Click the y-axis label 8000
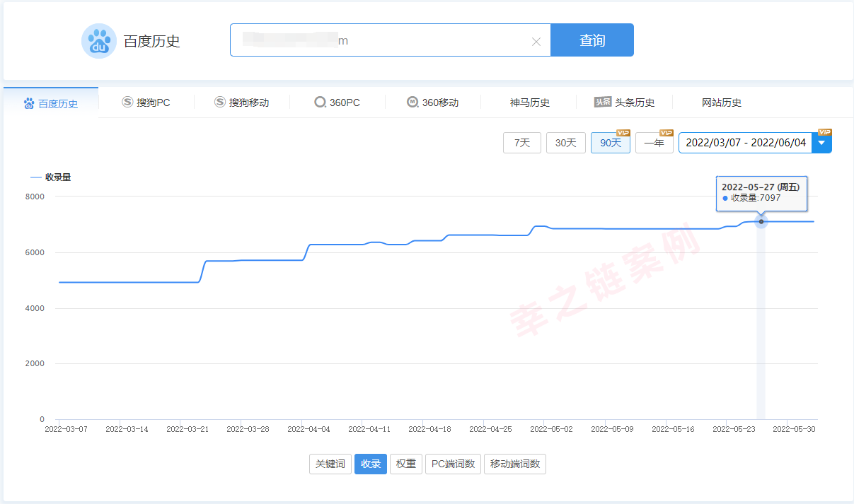This screenshot has width=854, height=504. click(x=35, y=197)
